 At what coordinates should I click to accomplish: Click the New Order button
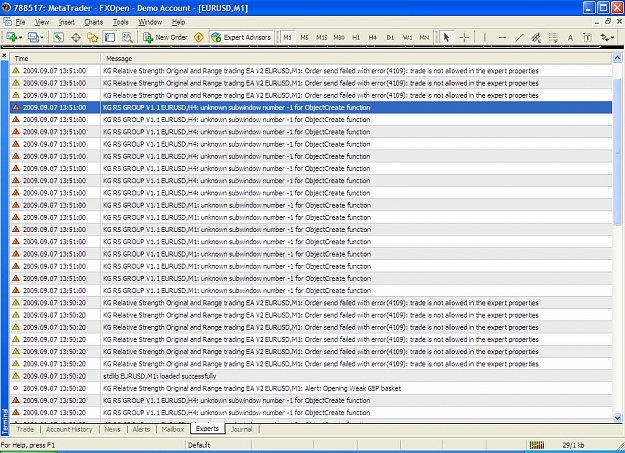point(165,37)
